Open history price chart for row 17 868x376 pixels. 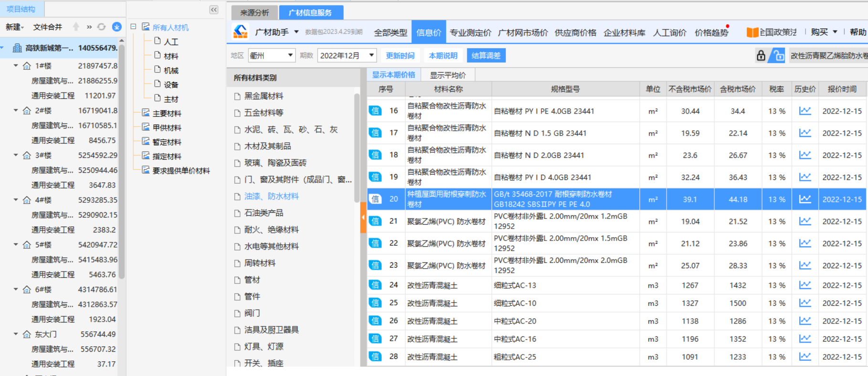(805, 133)
